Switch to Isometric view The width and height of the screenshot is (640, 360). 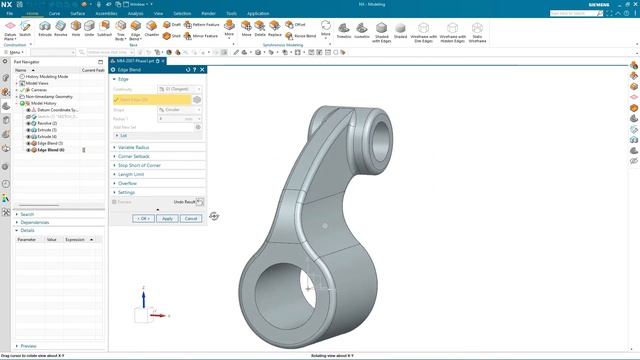(362, 31)
